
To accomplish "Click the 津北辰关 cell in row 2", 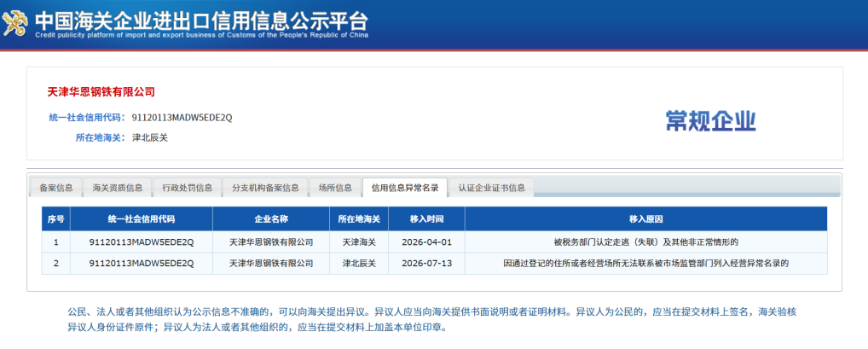I will (x=359, y=263).
